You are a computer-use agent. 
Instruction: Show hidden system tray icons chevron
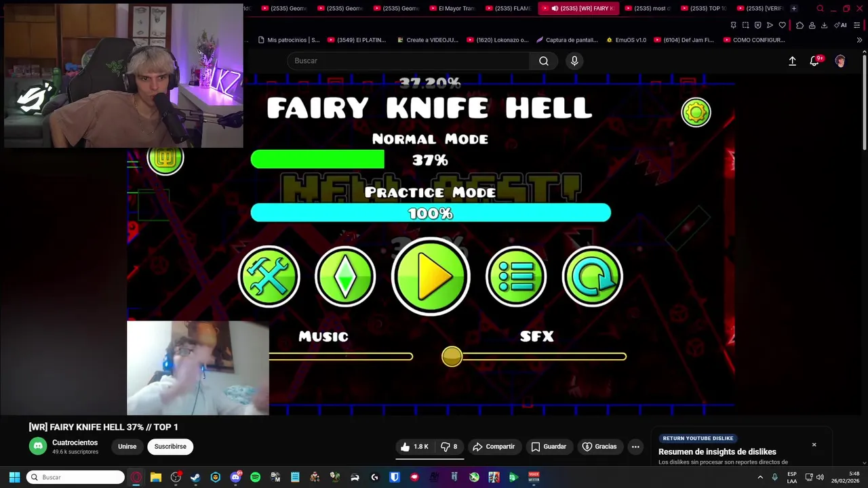coord(760,477)
